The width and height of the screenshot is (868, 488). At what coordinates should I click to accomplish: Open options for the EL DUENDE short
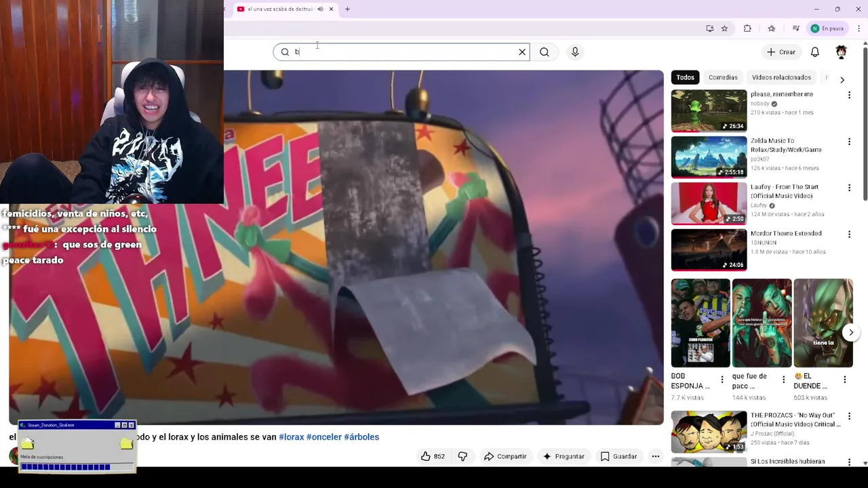845,380
